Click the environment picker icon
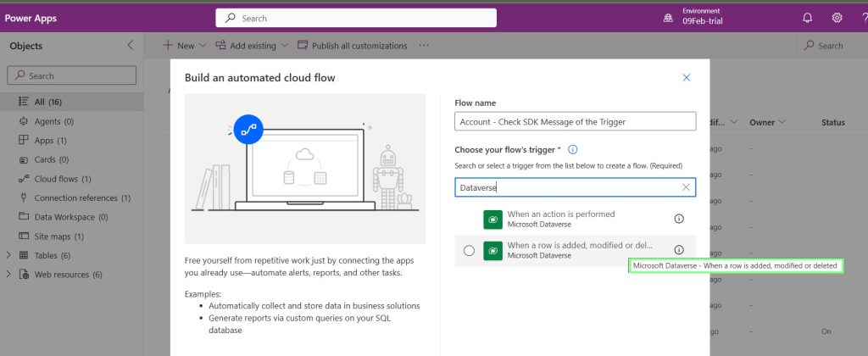 (x=668, y=19)
